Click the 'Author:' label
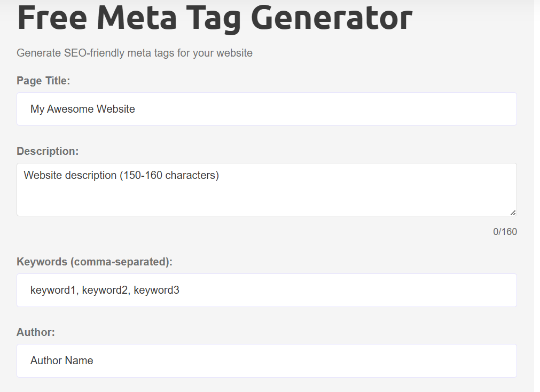Screen dimensions: 540x392 [x=35, y=332]
